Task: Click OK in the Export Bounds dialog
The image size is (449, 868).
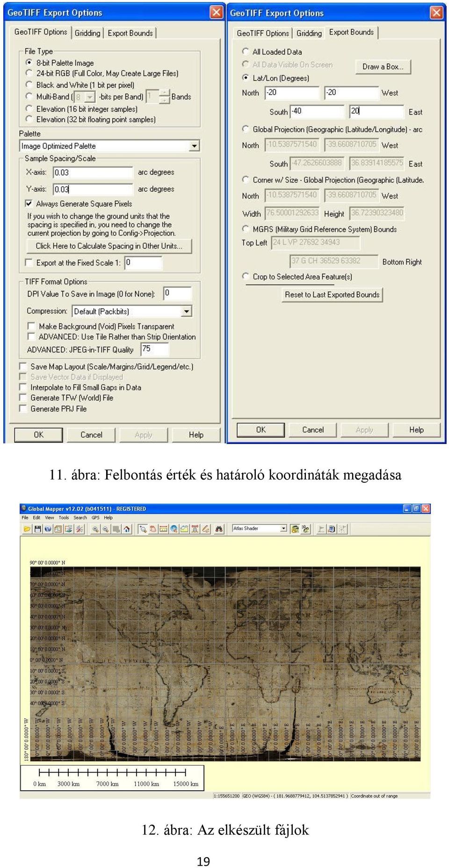Action: [261, 430]
